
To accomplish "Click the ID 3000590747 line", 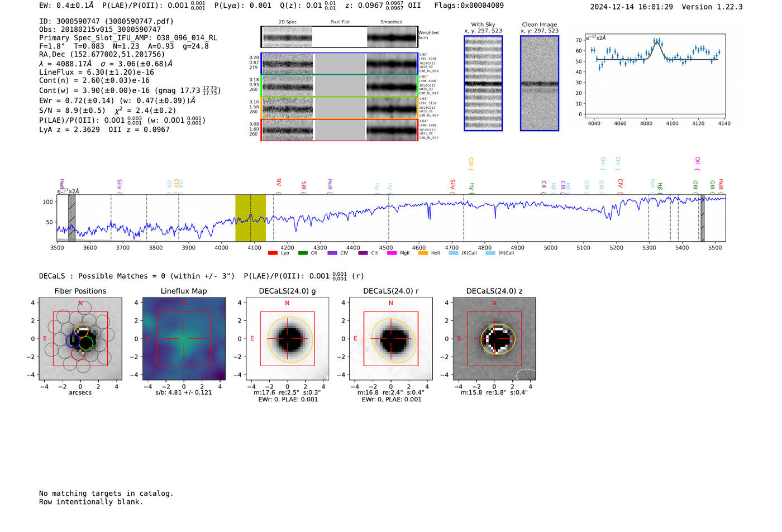I will pyautogui.click(x=106, y=21).
